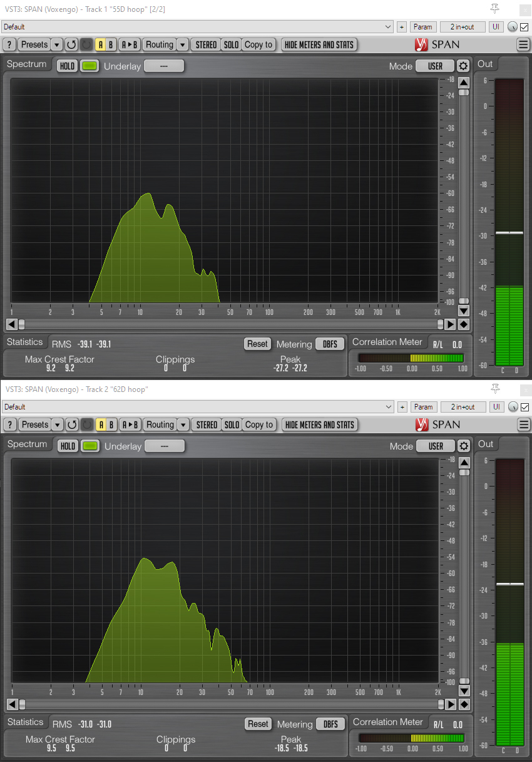Toggle the green spectrum enable switch in 62D hoop
This screenshot has width=532, height=762.
coord(91,446)
